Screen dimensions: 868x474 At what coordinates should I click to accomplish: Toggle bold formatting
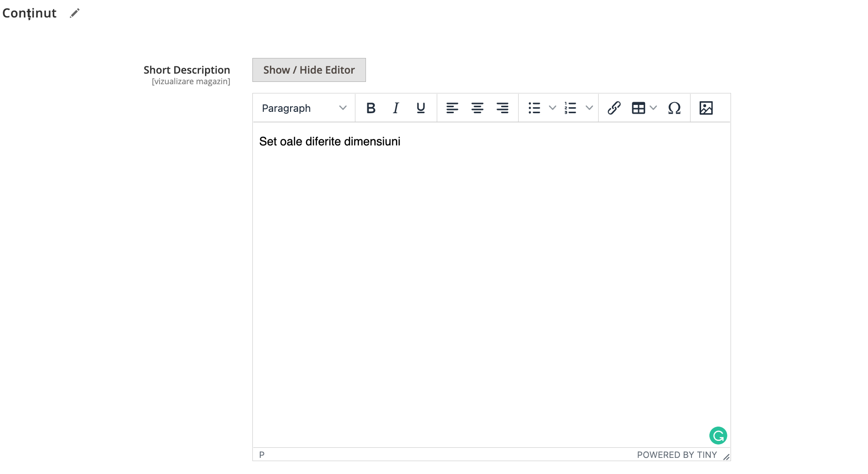click(x=371, y=108)
